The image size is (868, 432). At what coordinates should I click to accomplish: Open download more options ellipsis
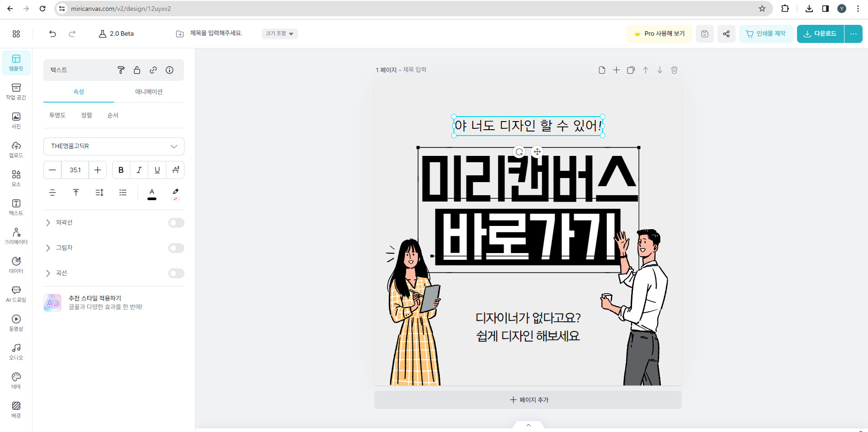(x=853, y=34)
